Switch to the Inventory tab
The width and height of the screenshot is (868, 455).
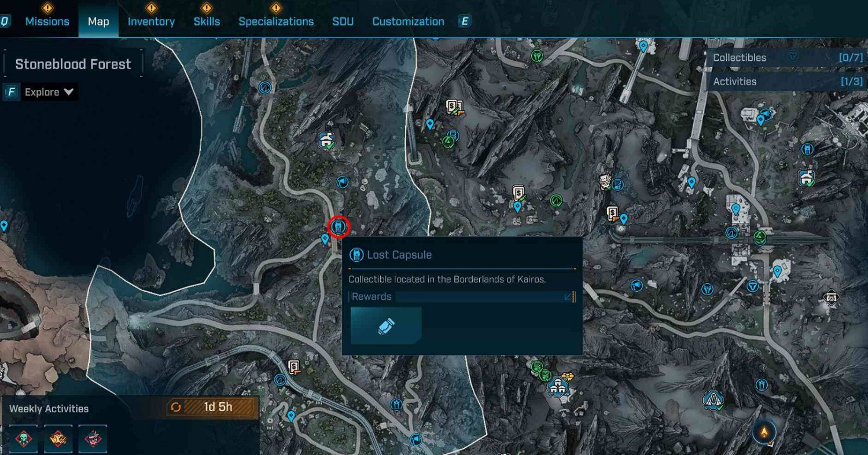(x=151, y=21)
